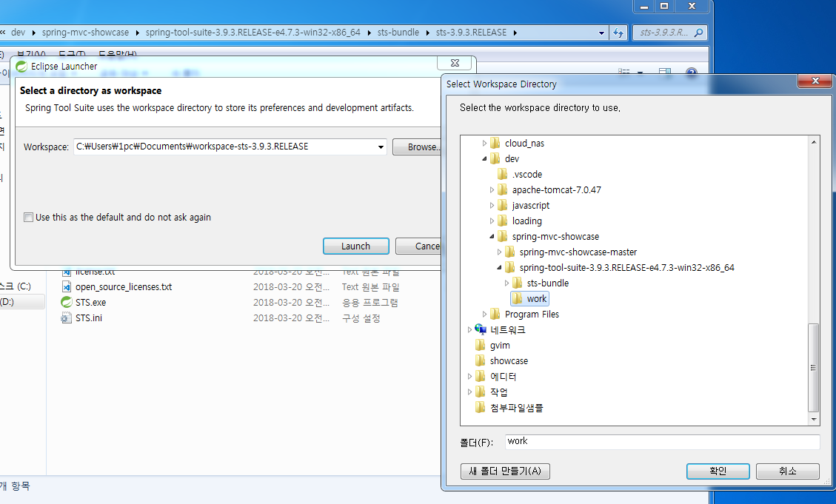The height and width of the screenshot is (504, 836).
Task: Click the tree scrollbar down arrow
Action: pos(814,420)
